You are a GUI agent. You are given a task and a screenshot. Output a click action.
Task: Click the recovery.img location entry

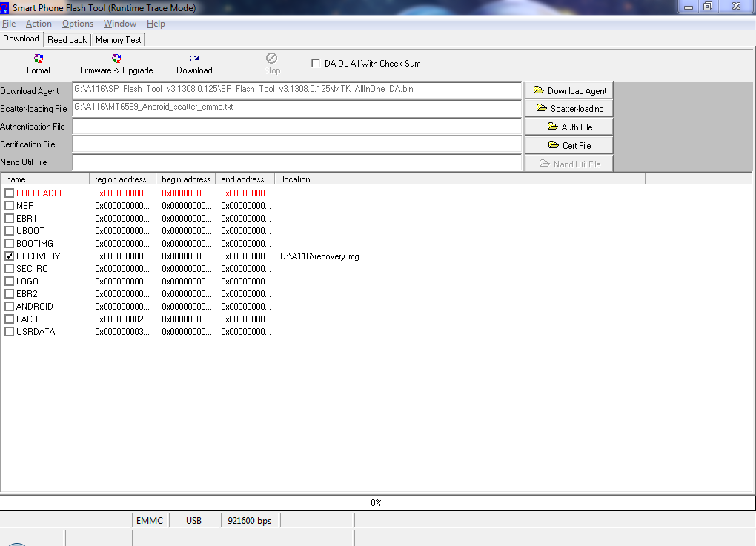(319, 256)
